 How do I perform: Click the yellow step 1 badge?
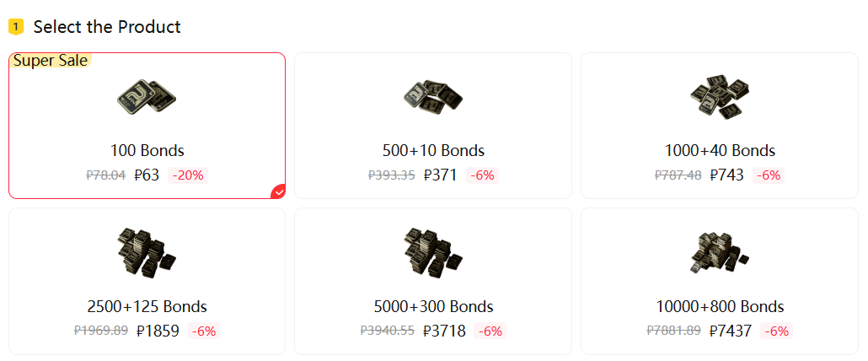(15, 27)
